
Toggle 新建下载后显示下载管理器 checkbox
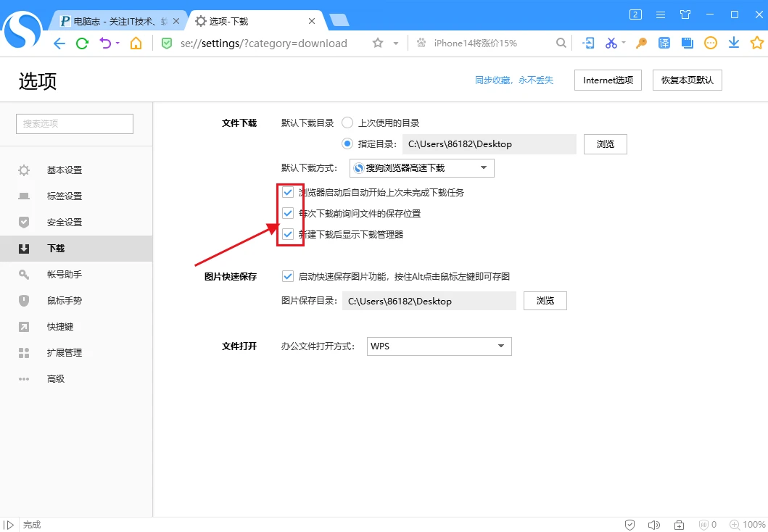tap(288, 234)
